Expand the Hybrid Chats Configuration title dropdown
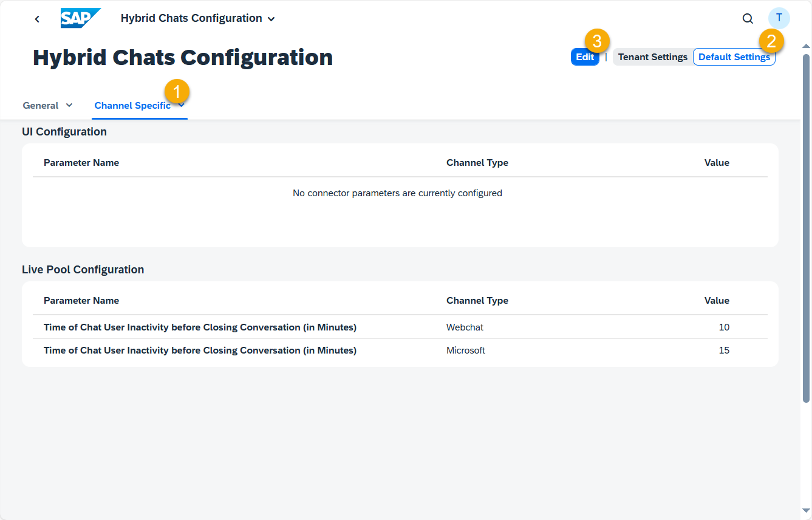This screenshot has height=520, width=812. pos(271,19)
